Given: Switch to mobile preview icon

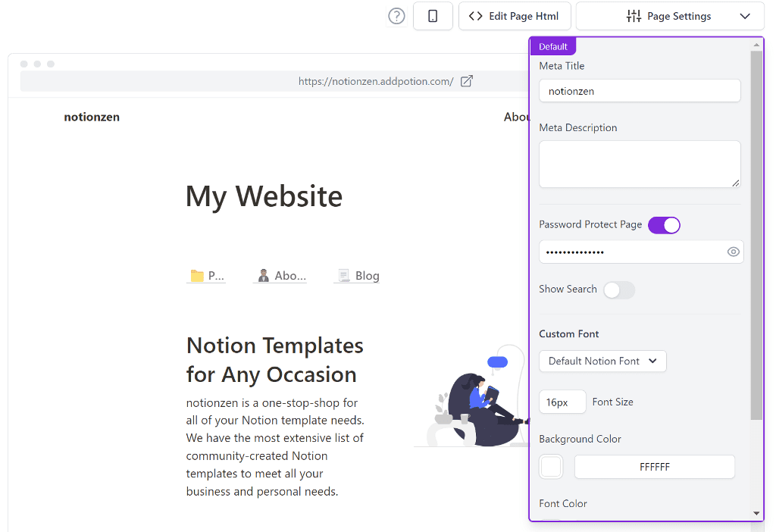Looking at the screenshot, I should coord(433,16).
